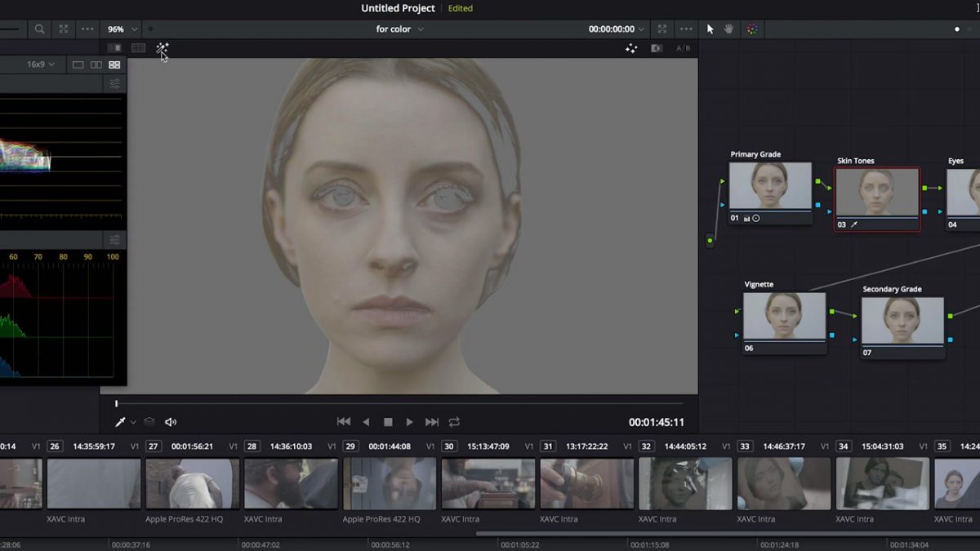Click the sparkle enhanced viewer icon

tap(630, 48)
